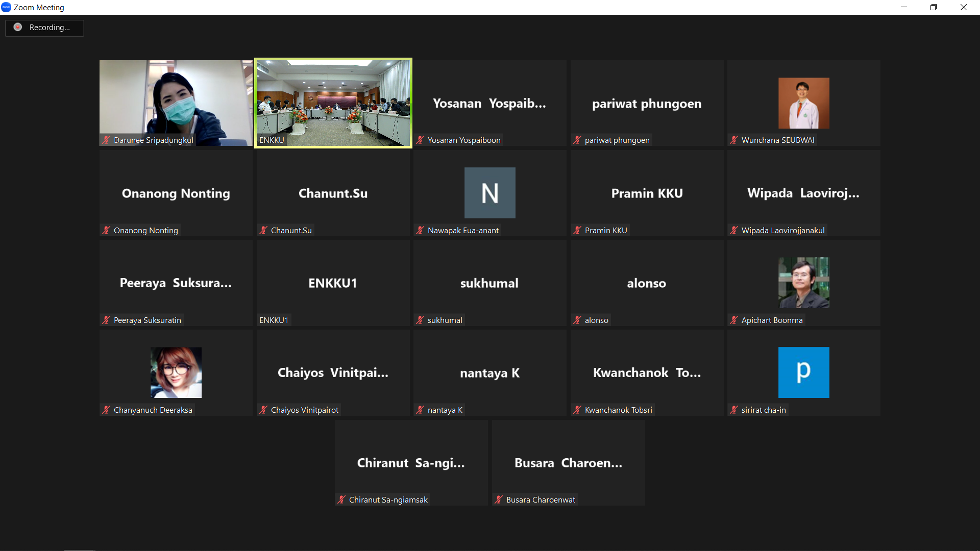Image resolution: width=980 pixels, height=551 pixels.
Task: Click the 'Nawapak Eua-anant' name label
Action: [463, 230]
